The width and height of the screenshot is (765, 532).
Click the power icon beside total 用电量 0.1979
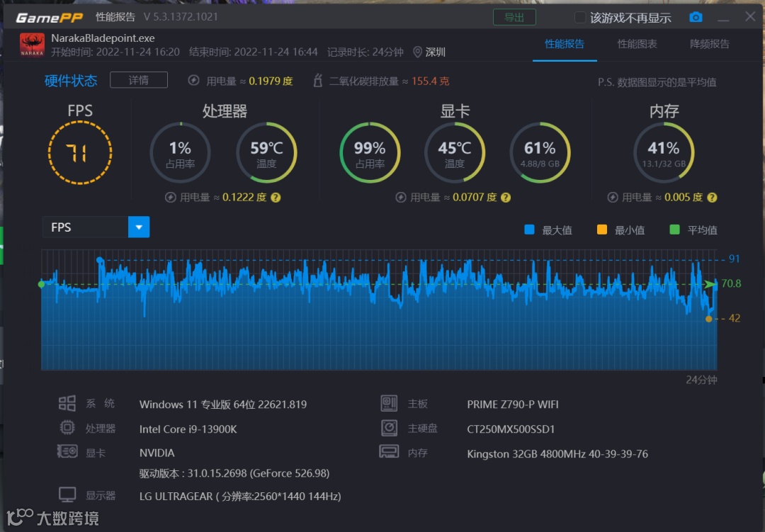pyautogui.click(x=193, y=81)
